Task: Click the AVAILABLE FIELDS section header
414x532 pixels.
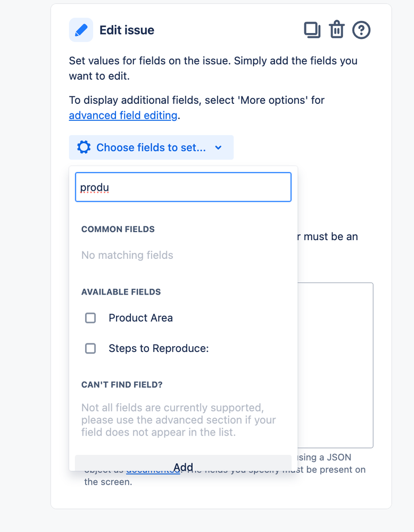Action: point(121,292)
